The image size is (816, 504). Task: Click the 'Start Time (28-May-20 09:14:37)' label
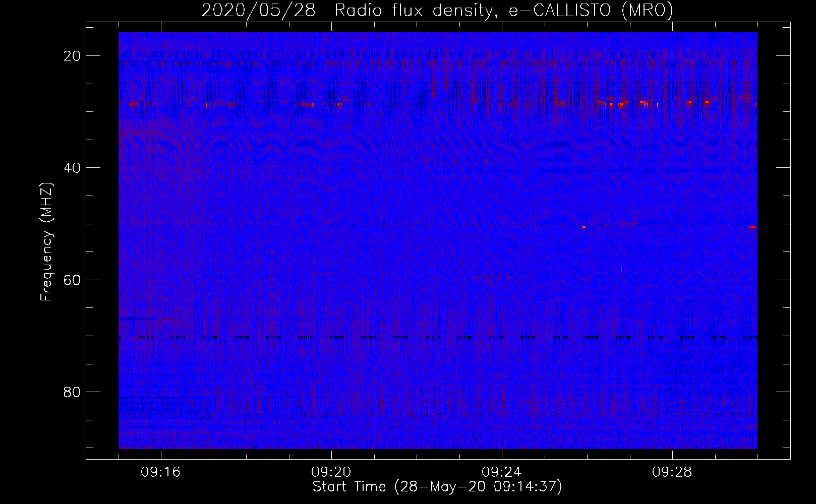click(437, 487)
